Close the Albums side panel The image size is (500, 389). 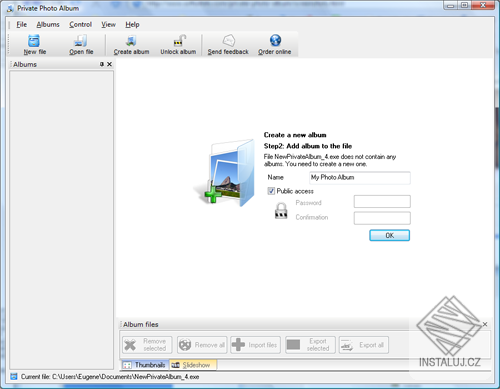(x=109, y=64)
